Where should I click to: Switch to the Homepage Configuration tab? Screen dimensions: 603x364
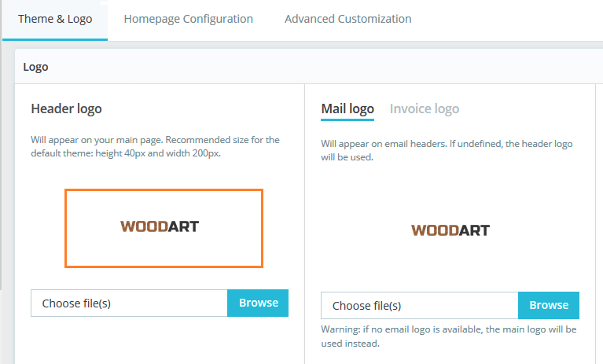pyautogui.click(x=188, y=19)
